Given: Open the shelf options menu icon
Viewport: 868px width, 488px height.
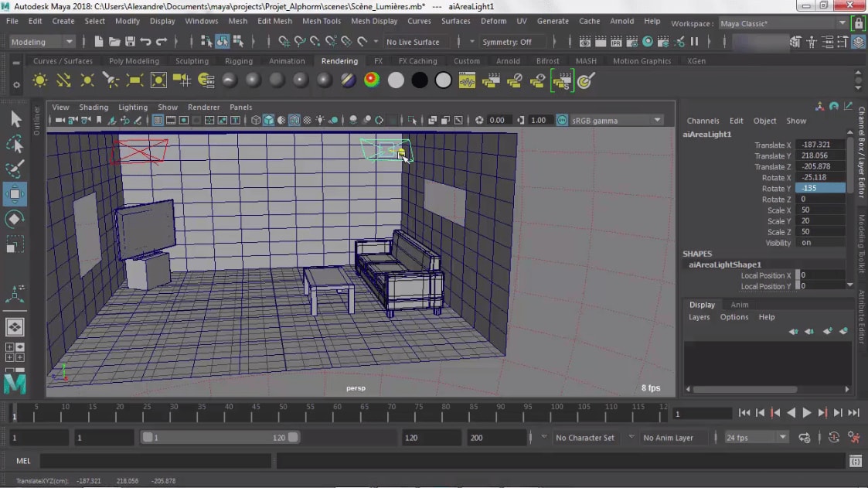Looking at the screenshot, I should [x=16, y=85].
